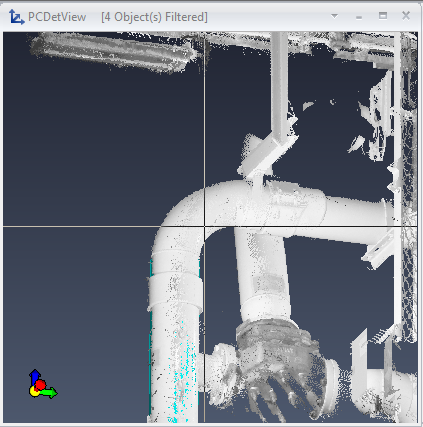Image resolution: width=423 pixels, height=427 pixels.
Task: Click the crosshair intersection point
Action: tap(204, 227)
